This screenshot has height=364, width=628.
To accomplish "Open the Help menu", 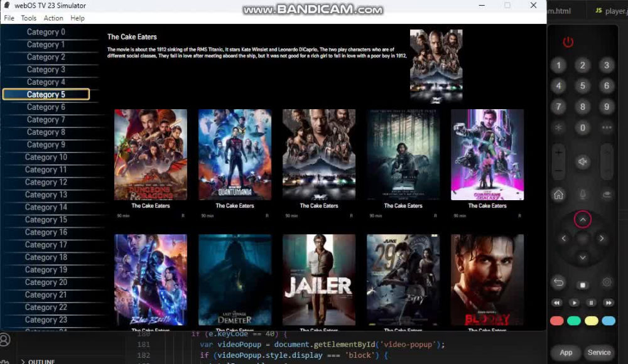I will [x=77, y=18].
